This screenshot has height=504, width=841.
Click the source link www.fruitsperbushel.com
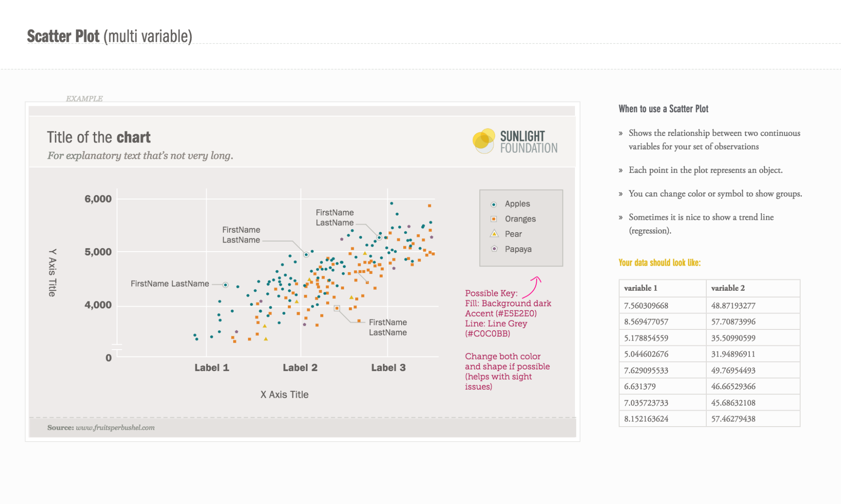(x=115, y=427)
